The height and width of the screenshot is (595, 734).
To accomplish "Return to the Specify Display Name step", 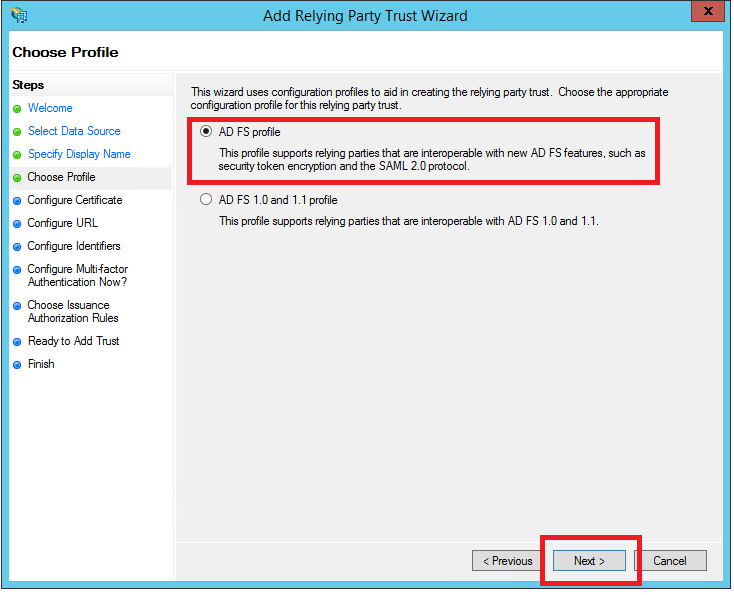I will [79, 154].
